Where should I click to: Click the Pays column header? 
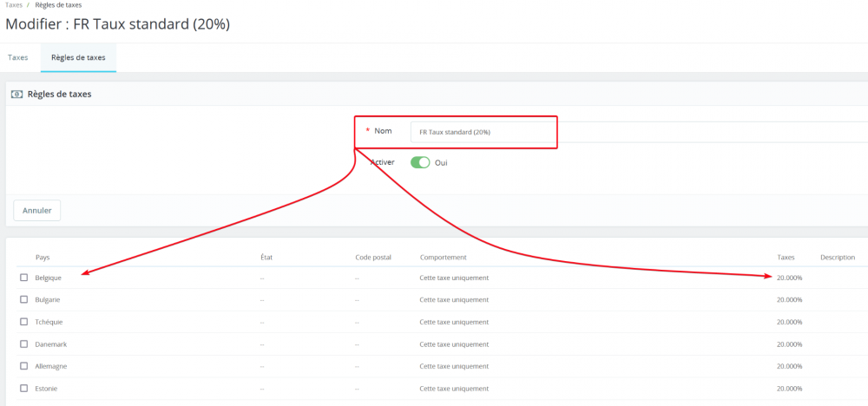point(43,258)
